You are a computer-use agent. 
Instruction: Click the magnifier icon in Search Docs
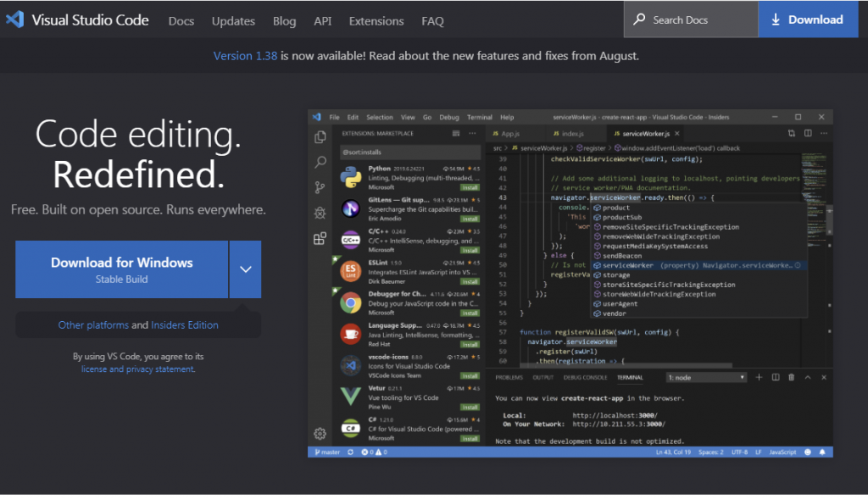click(x=639, y=19)
